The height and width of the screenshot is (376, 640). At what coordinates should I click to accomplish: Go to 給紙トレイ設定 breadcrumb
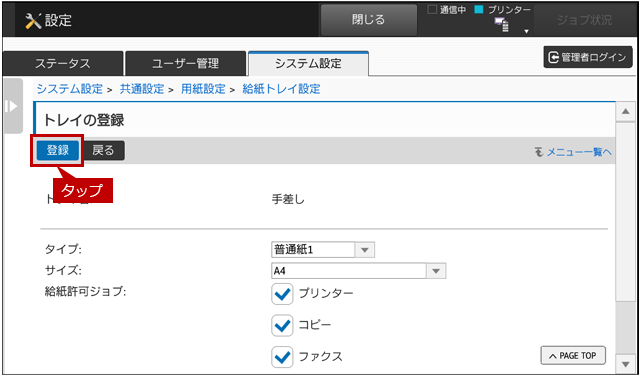(282, 89)
